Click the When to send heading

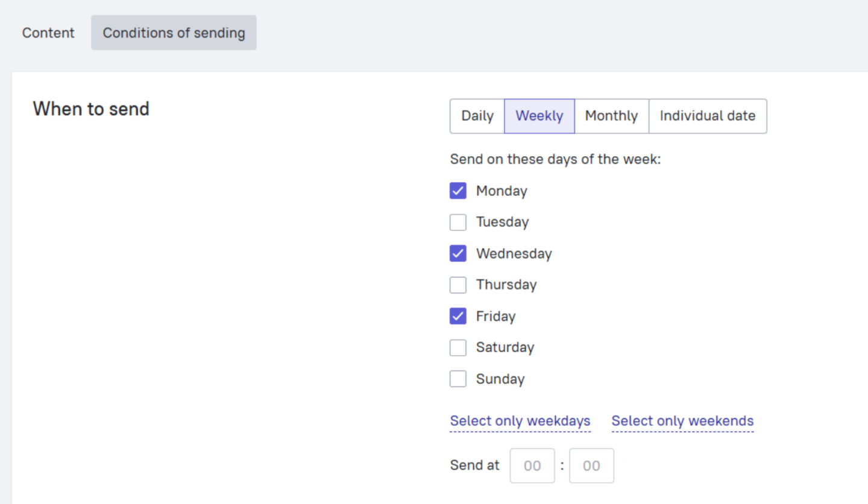click(x=91, y=109)
